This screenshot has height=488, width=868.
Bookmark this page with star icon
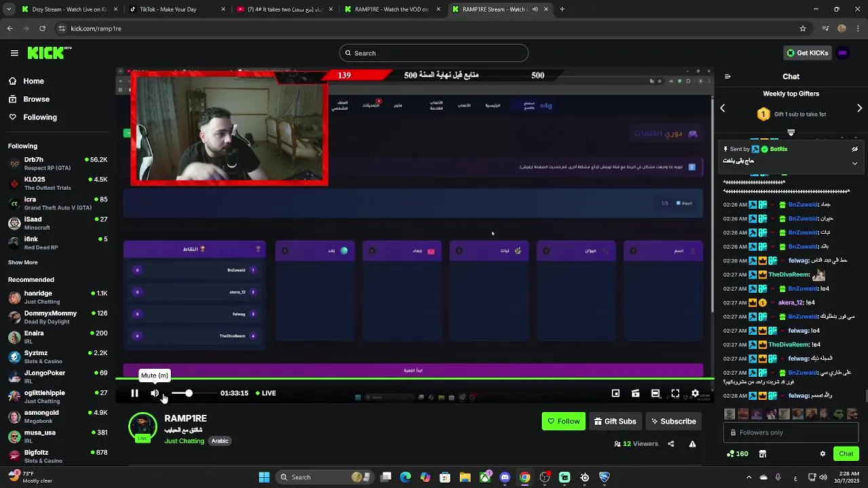click(803, 28)
